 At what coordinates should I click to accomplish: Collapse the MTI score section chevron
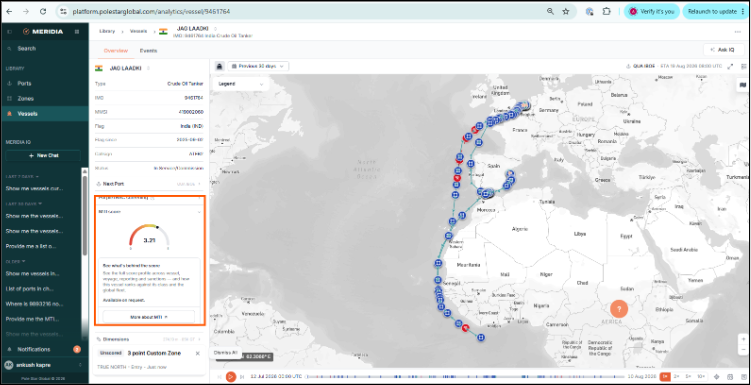click(199, 211)
